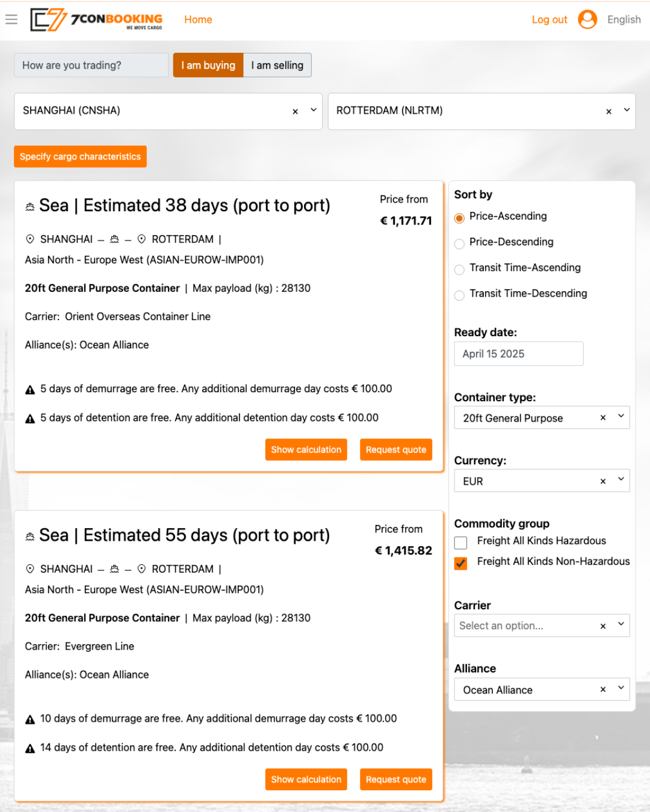Click the route ship icon in the 55 days card
Image resolution: width=650 pixels, height=812 pixels.
tap(114, 569)
